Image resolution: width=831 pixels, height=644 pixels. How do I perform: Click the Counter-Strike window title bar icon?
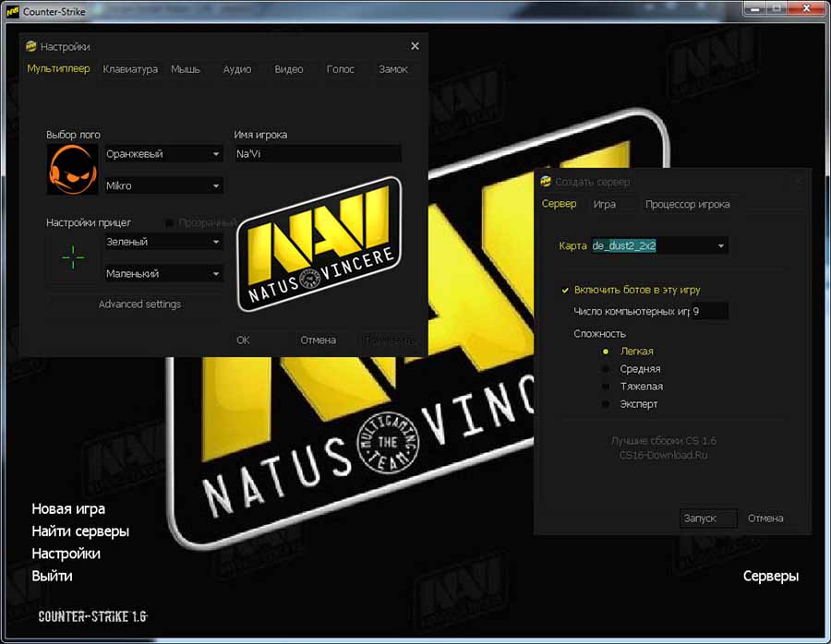click(13, 10)
